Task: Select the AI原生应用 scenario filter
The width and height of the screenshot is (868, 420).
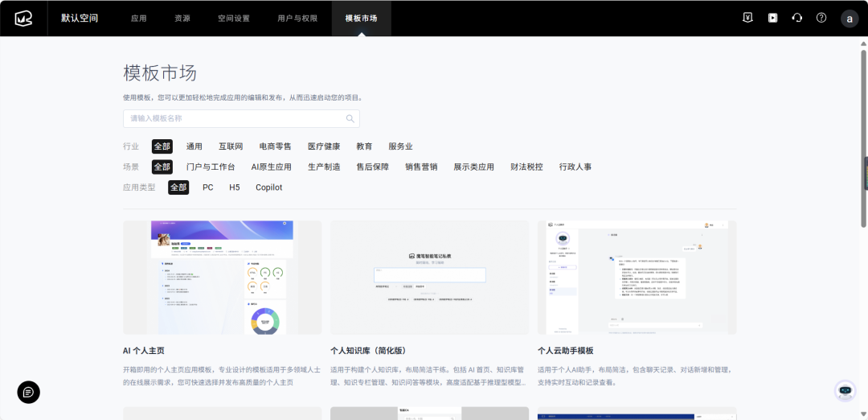Action: pos(271,167)
